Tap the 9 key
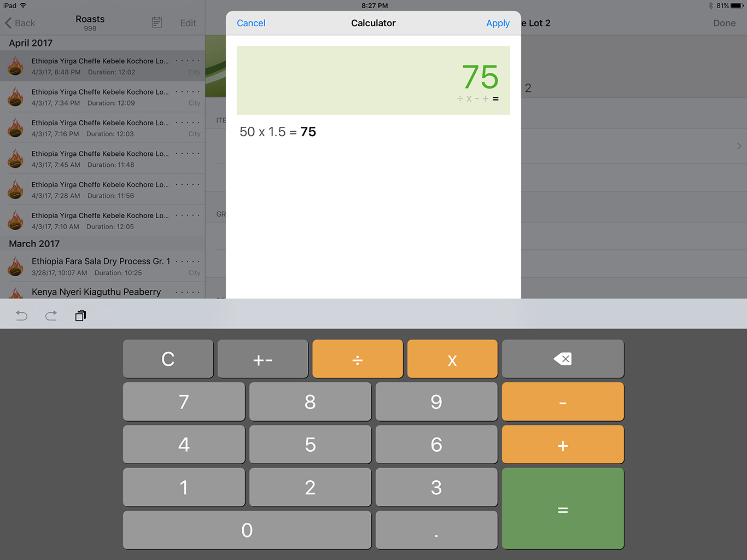747x560 pixels. pos(436,401)
